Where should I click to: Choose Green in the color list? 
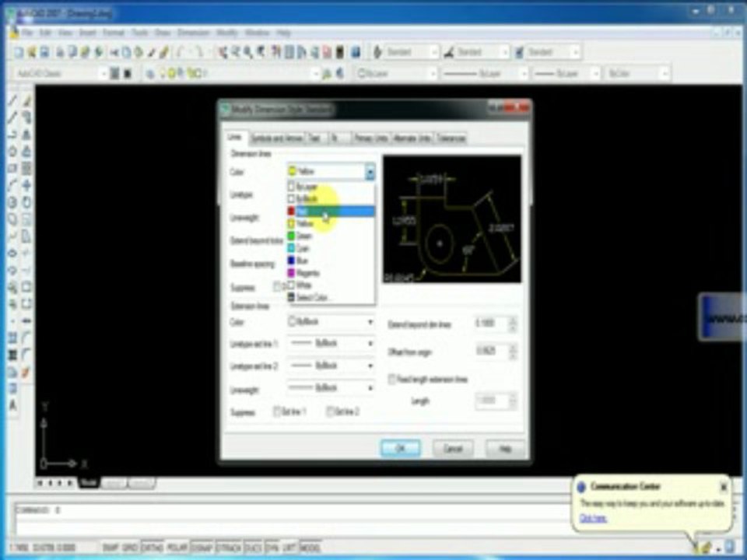click(331, 236)
